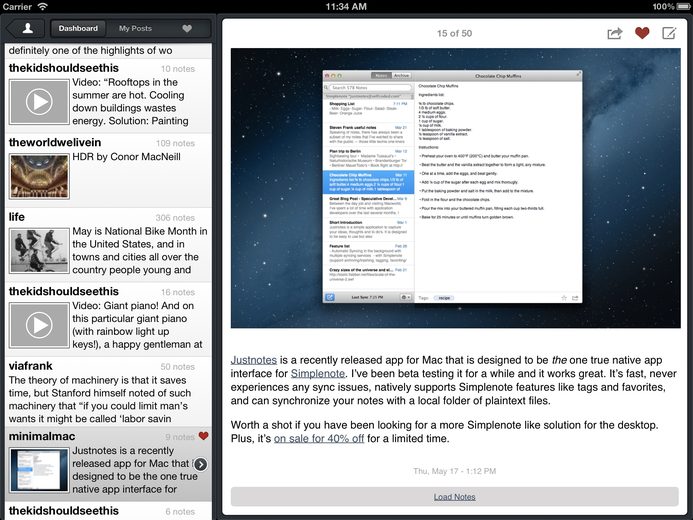Screen dimensions: 693x520
Task: Tap the 50 notes count on viafrank
Action: click(177, 367)
